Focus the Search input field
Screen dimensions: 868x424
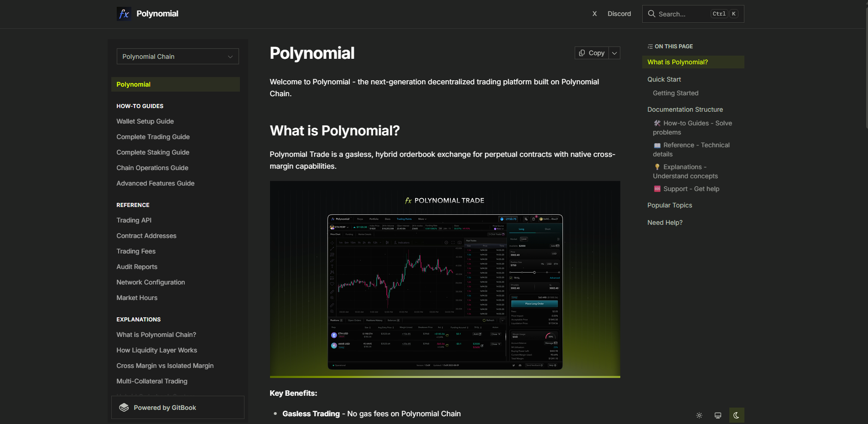pyautogui.click(x=693, y=14)
